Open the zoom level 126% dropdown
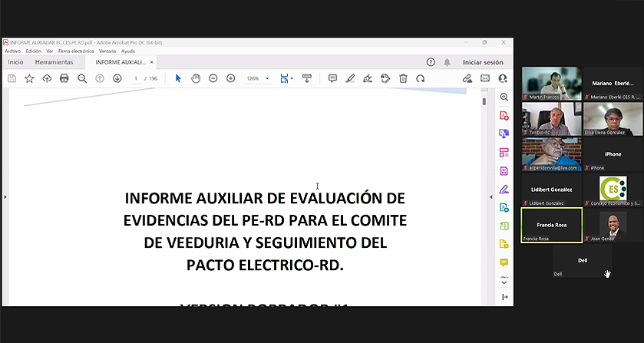 [x=267, y=78]
